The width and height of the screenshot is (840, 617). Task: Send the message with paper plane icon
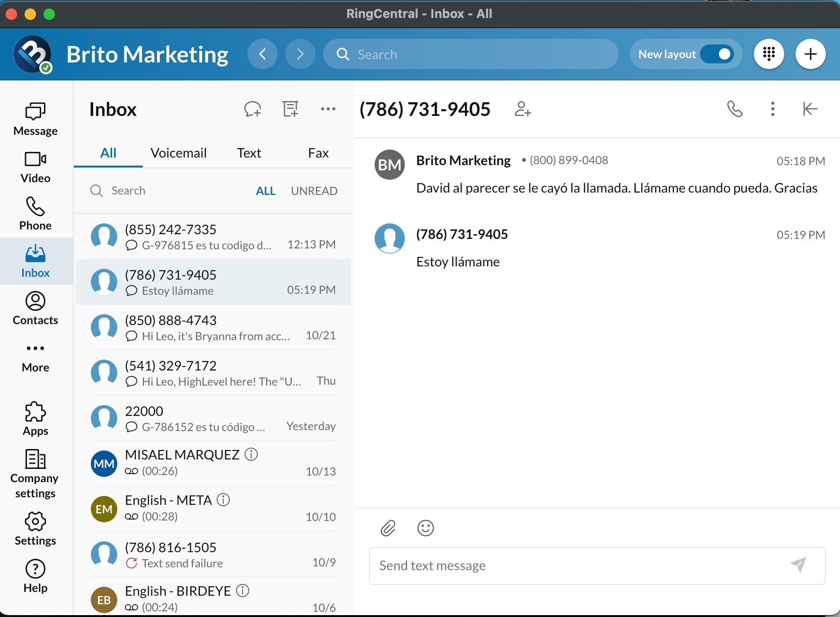pos(799,564)
